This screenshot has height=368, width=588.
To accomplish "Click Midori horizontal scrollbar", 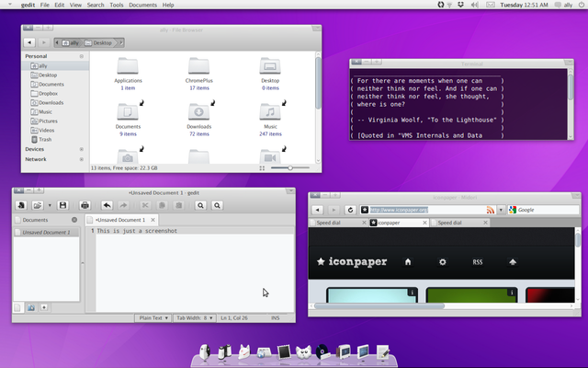I will 379,306.
